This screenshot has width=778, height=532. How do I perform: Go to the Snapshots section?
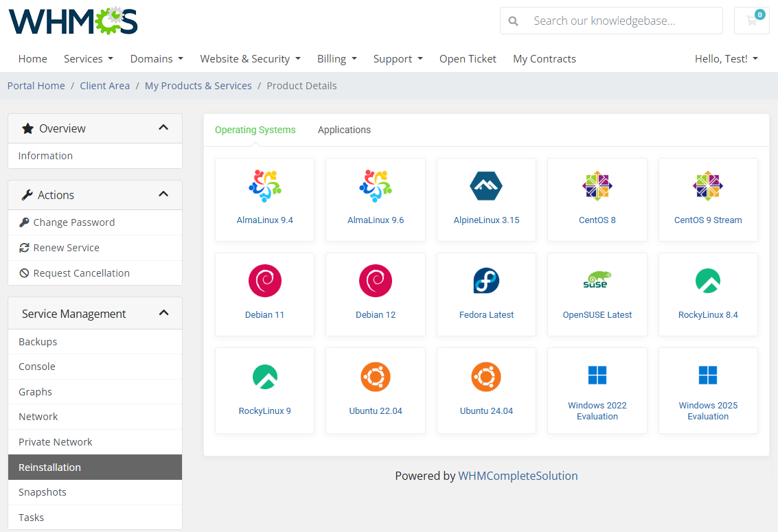42,492
